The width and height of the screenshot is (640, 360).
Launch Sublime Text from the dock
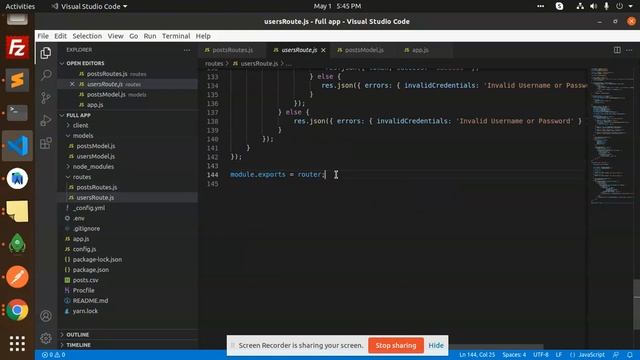(x=17, y=80)
